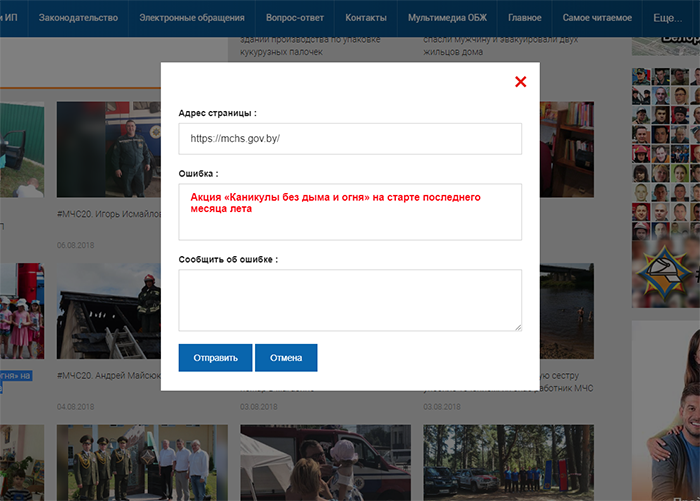Grab the resize handle of the message text area
This screenshot has height=501, width=700.
coord(518,327)
